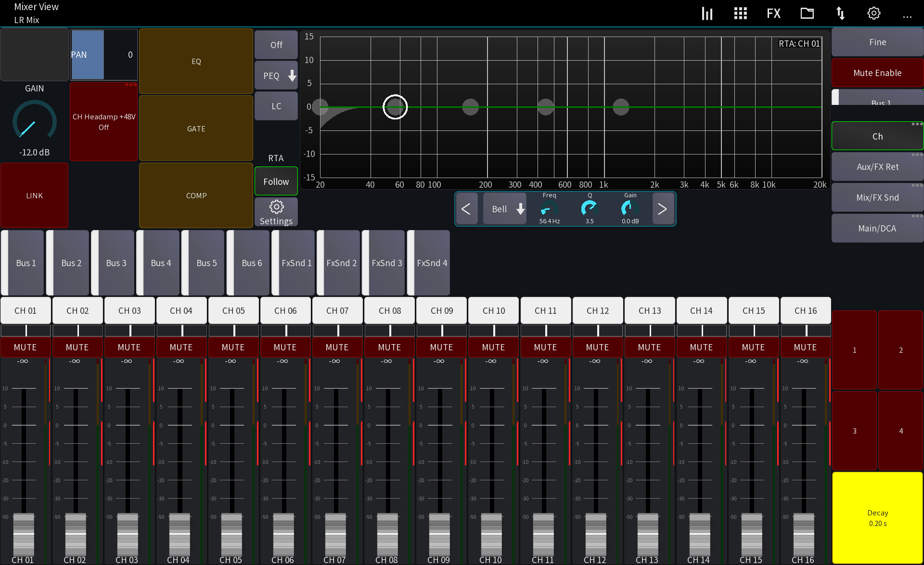Select the Main/DCA tab
924x565 pixels.
pyautogui.click(x=877, y=228)
